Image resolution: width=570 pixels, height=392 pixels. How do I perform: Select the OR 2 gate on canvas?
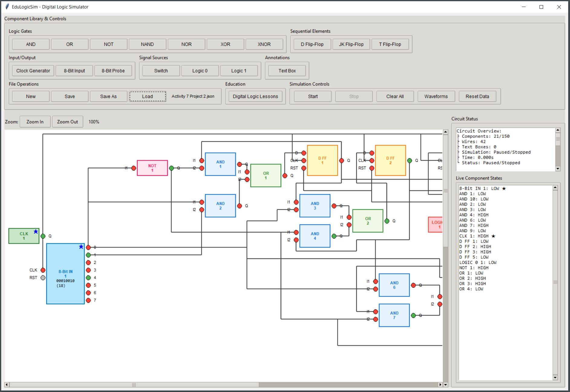click(x=368, y=221)
